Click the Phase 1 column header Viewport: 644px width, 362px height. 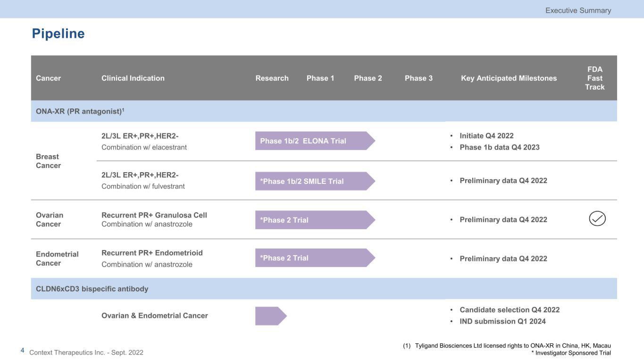(x=320, y=78)
